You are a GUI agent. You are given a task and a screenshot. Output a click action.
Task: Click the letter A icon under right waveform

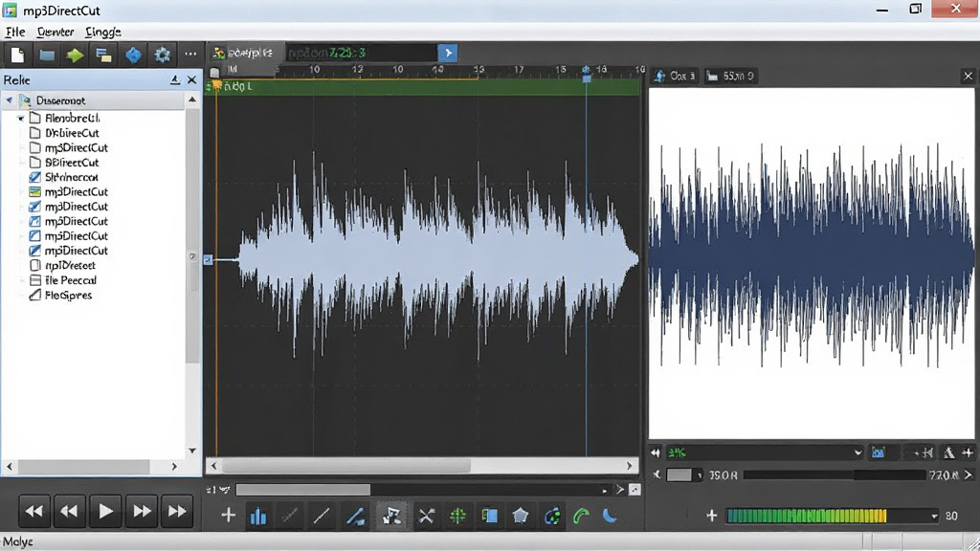tap(948, 452)
